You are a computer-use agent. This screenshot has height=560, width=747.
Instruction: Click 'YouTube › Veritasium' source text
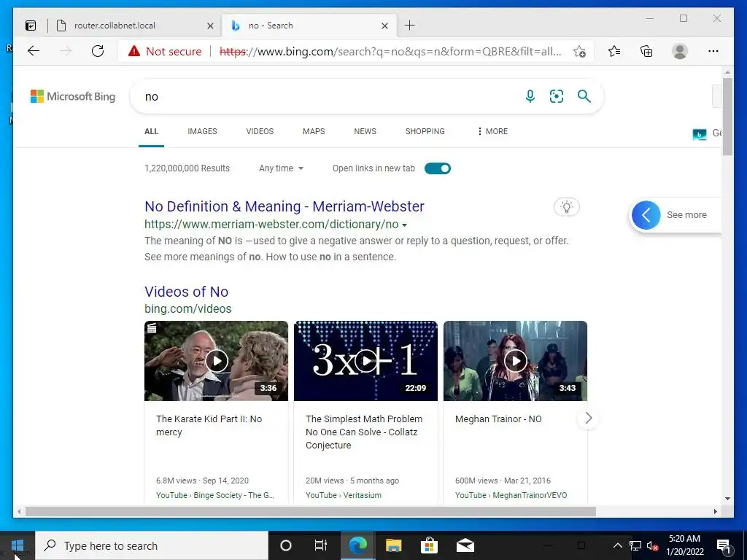point(343,495)
